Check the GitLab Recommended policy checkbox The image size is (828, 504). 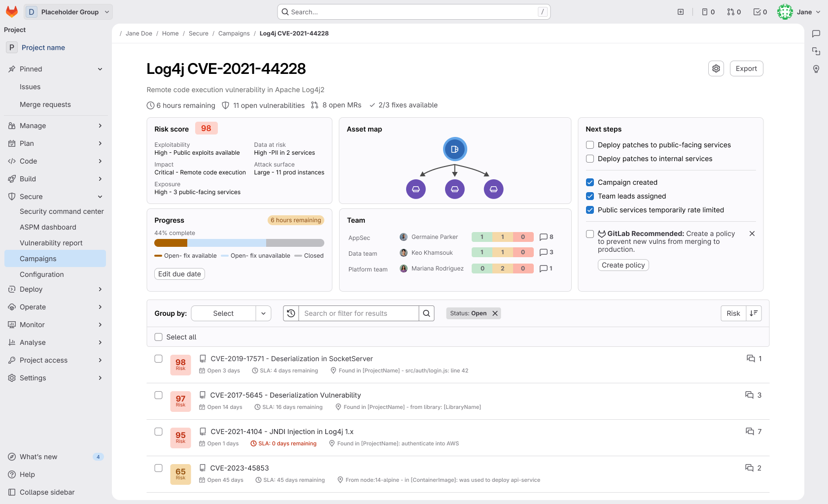click(590, 234)
